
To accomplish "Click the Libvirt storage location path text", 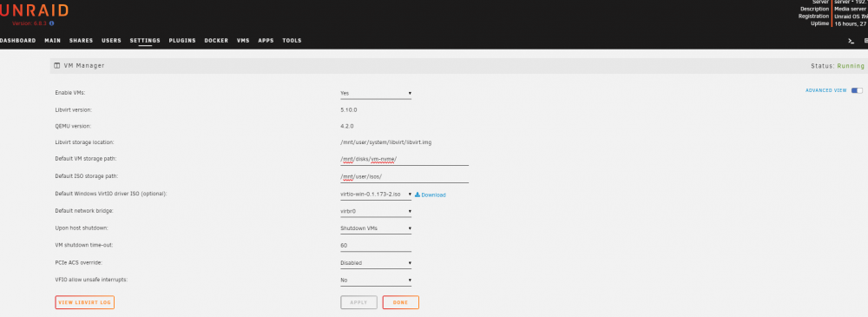I will 386,142.
